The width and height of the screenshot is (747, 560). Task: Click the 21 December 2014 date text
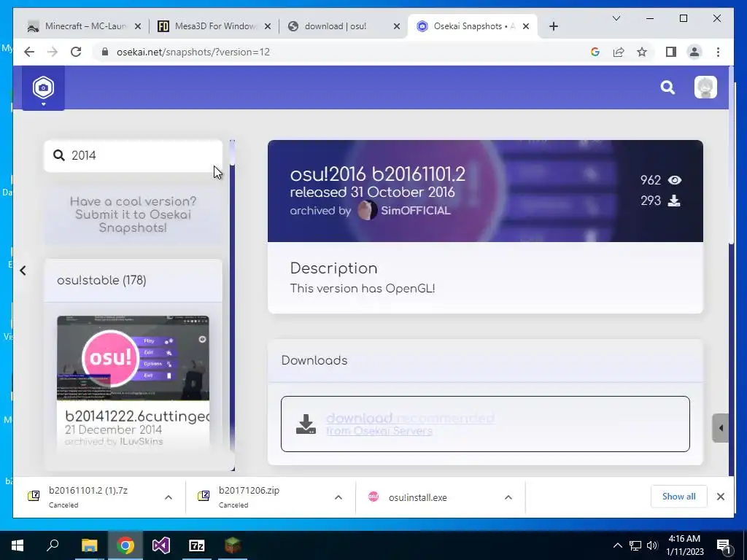[113, 429]
